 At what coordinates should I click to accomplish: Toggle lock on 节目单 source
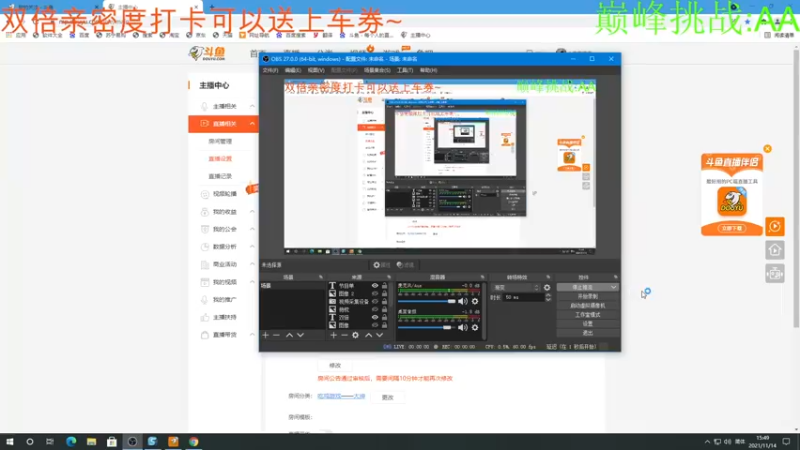pyautogui.click(x=384, y=286)
